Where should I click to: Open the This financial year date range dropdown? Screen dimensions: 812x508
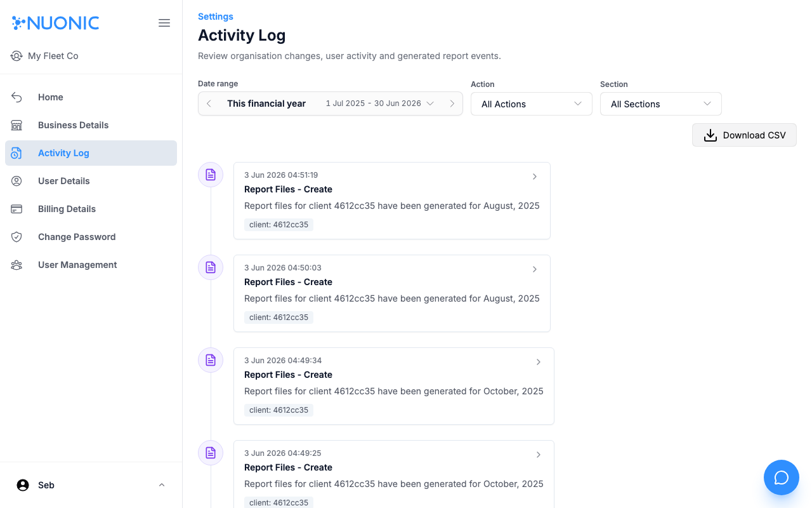[331, 104]
